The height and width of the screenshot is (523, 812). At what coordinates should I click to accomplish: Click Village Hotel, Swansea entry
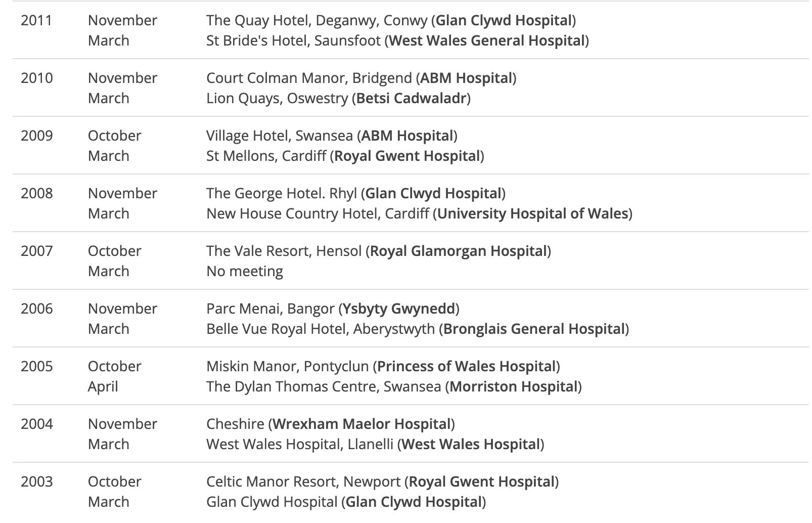[x=280, y=136]
